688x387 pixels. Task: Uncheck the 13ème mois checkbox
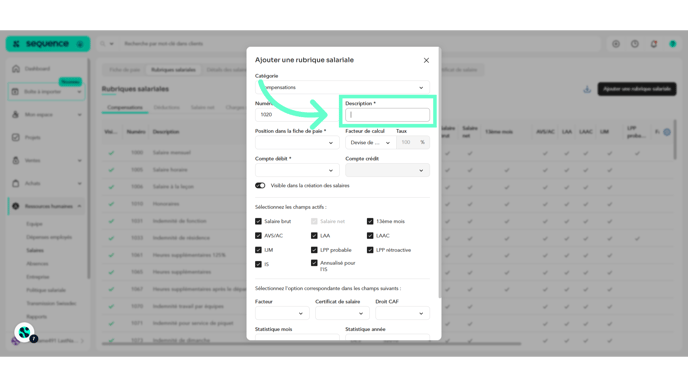pyautogui.click(x=370, y=221)
